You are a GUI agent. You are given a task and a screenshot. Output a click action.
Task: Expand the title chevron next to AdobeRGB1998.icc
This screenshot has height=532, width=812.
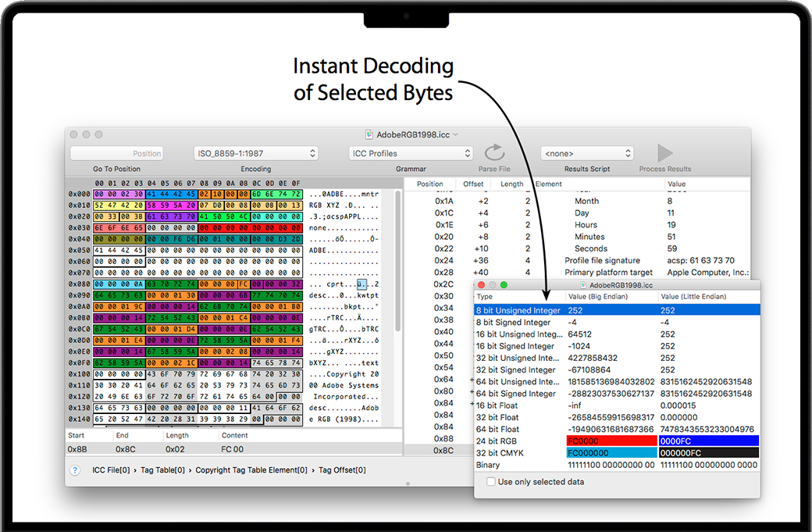click(x=456, y=134)
